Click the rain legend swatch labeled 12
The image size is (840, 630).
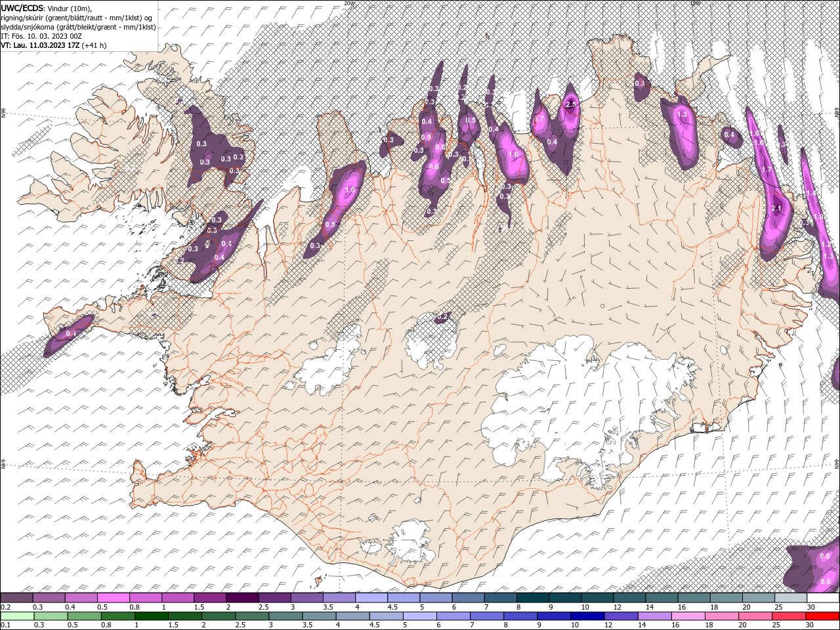point(621,616)
